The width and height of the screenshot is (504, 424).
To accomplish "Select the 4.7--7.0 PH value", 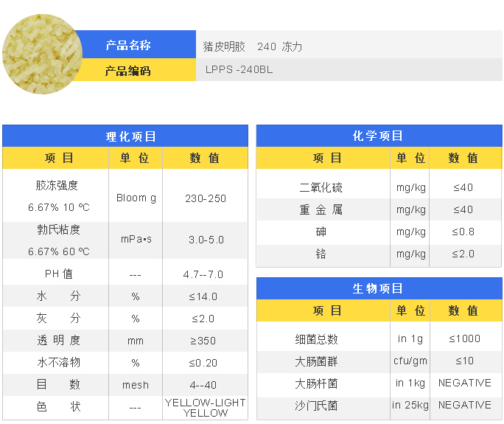I will click(x=206, y=274).
